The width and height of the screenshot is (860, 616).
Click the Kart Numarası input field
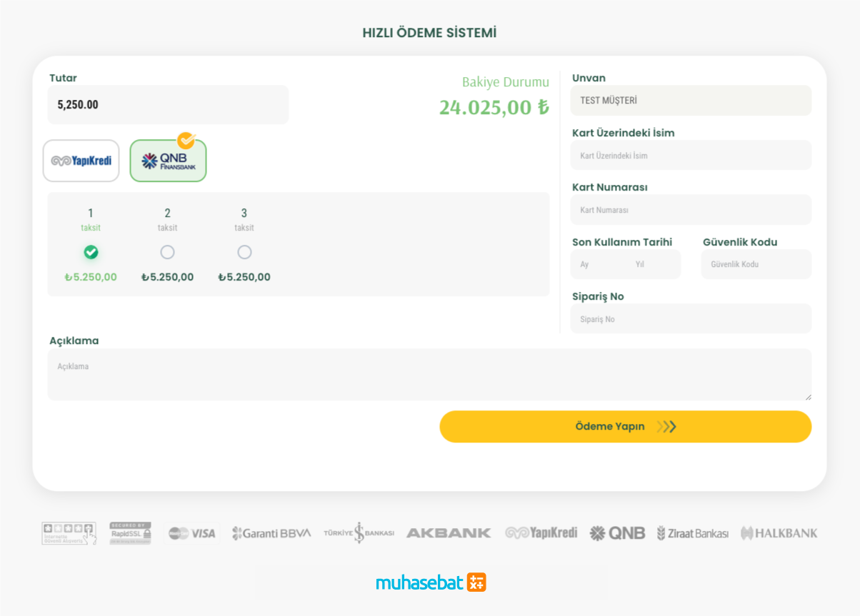pos(690,210)
